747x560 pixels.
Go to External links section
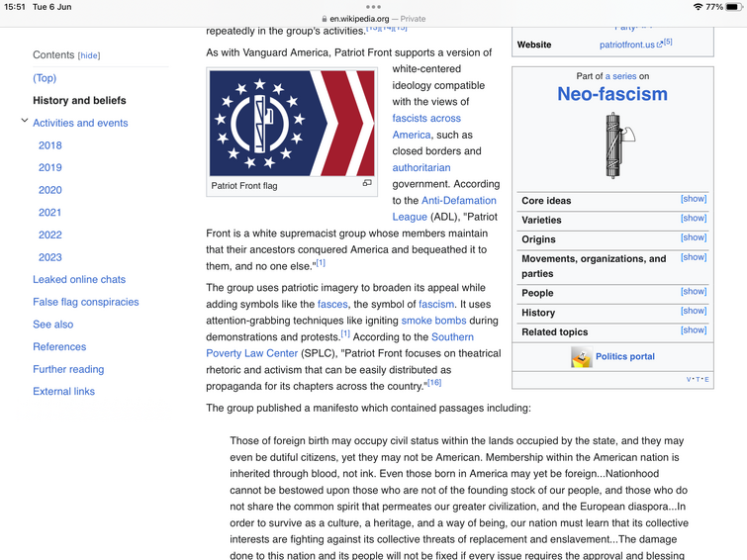tap(64, 391)
